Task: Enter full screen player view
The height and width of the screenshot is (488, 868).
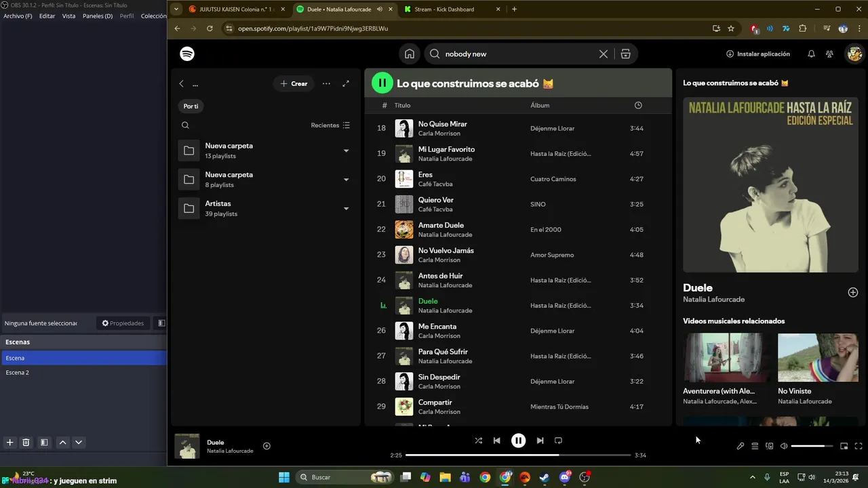Action: pos(859,446)
